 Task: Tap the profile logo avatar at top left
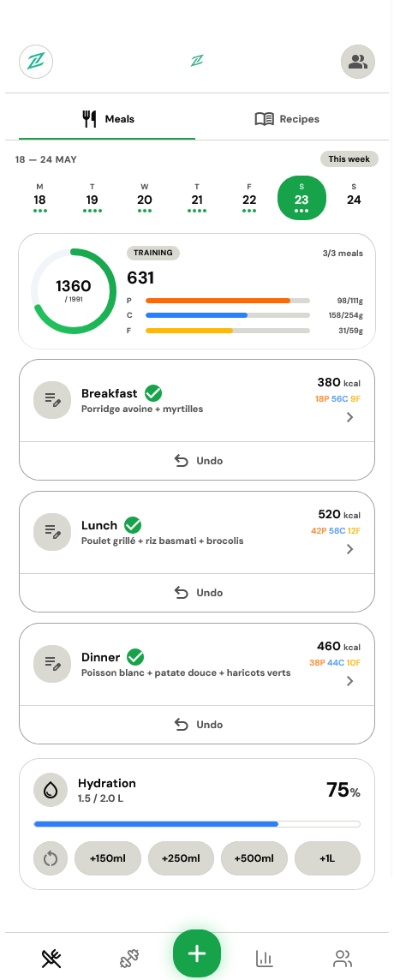pyautogui.click(x=36, y=62)
